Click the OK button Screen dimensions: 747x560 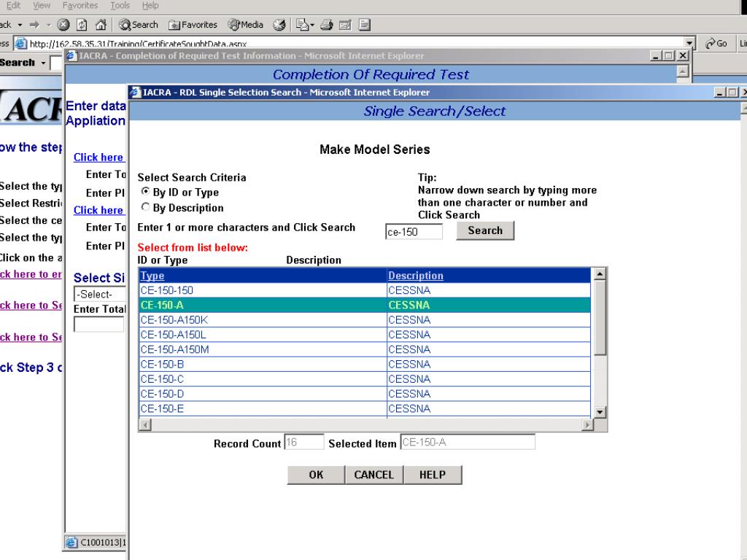316,475
